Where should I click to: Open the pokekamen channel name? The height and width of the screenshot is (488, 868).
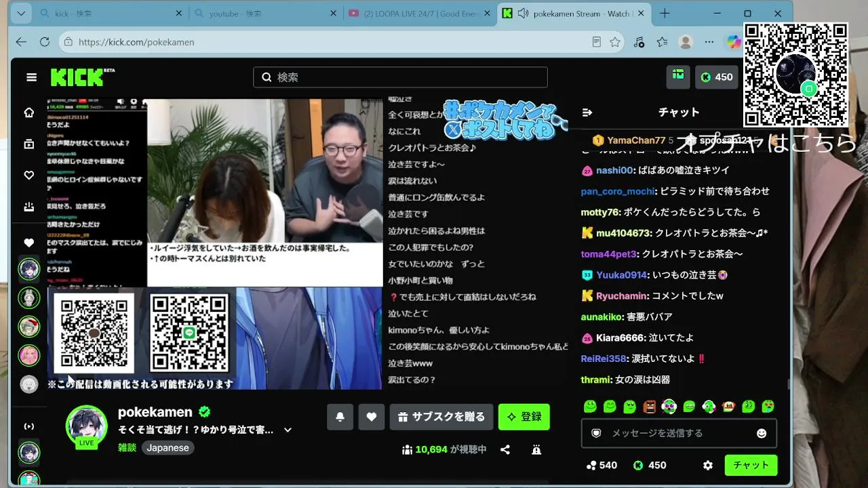click(155, 412)
